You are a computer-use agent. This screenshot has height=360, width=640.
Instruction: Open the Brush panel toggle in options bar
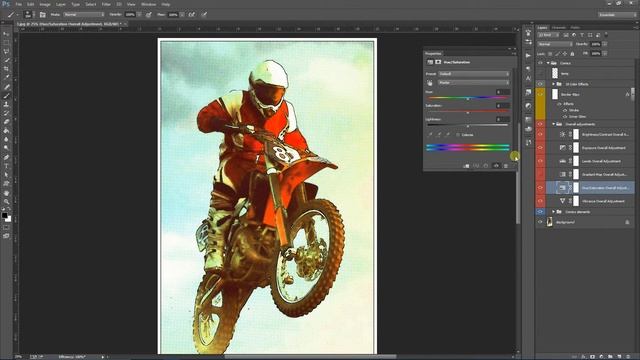(x=42, y=15)
